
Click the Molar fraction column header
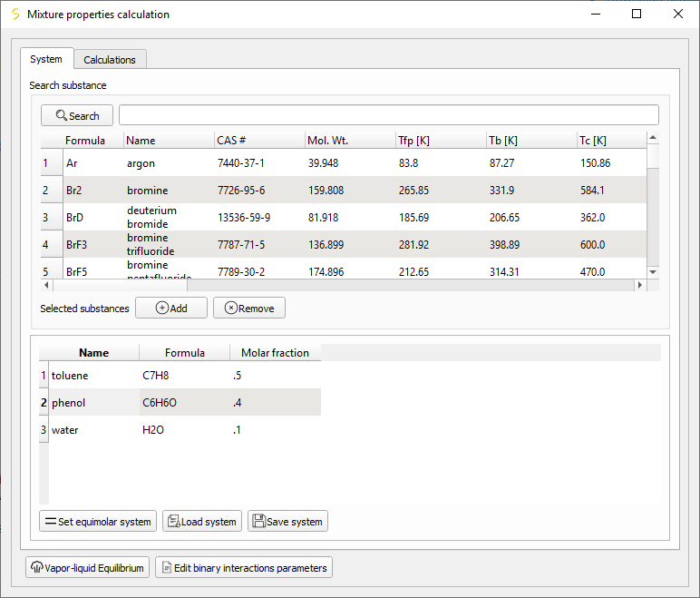point(275,353)
